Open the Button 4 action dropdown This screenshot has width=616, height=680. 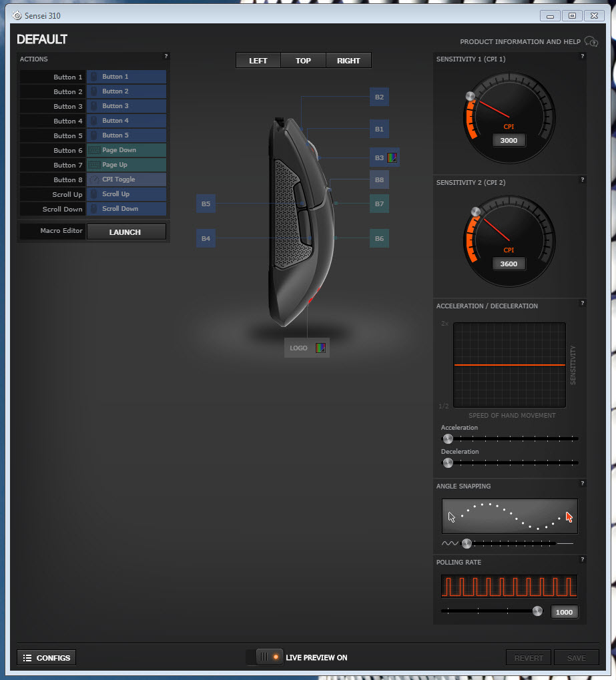click(126, 121)
